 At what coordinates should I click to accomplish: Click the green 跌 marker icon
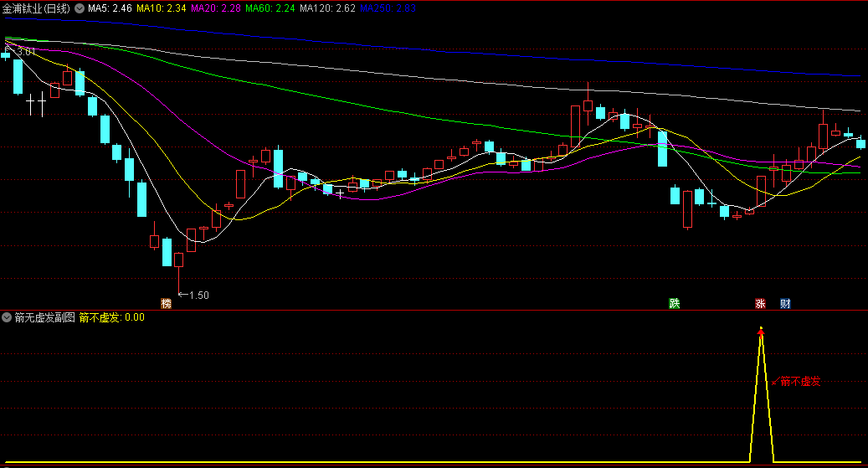tap(675, 303)
